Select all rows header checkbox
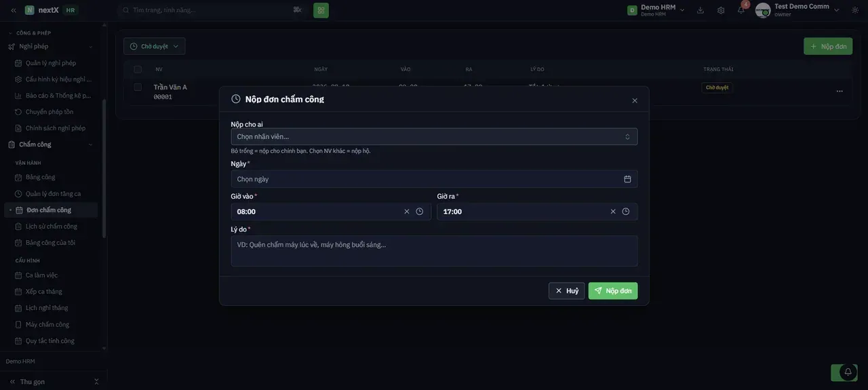The width and height of the screenshot is (868, 390). [x=138, y=69]
